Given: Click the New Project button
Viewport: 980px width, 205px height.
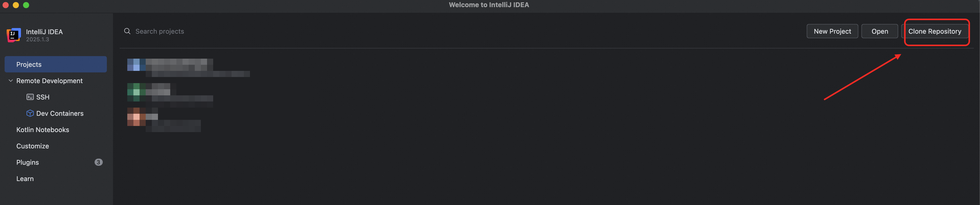Looking at the screenshot, I should [x=832, y=31].
